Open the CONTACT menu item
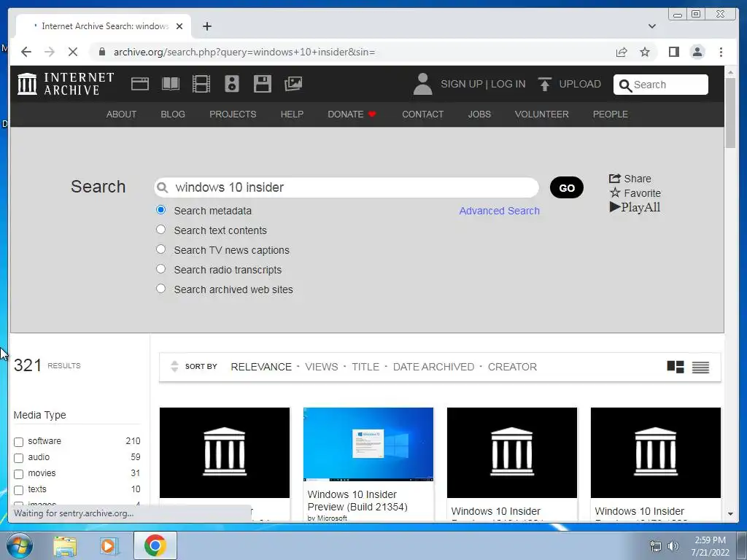 [x=422, y=114]
